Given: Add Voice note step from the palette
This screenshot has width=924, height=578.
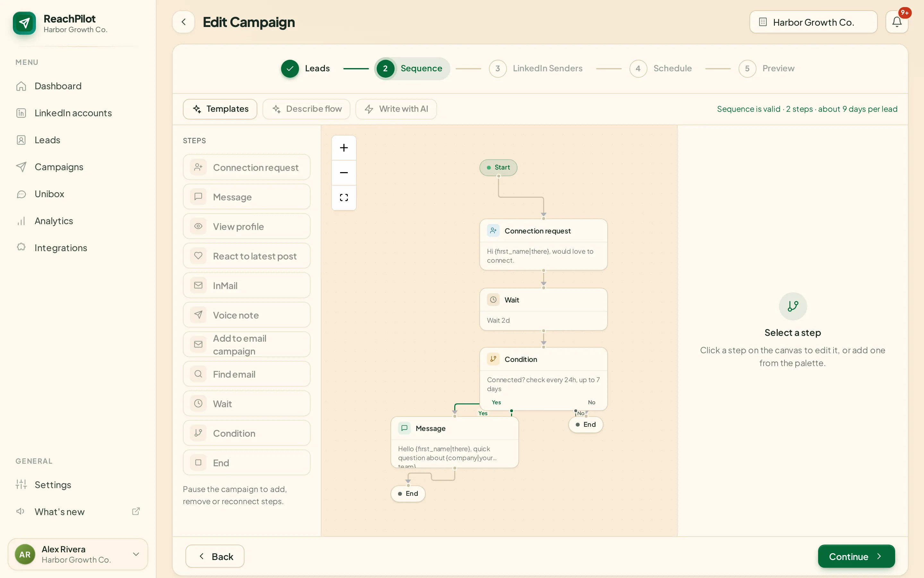Looking at the screenshot, I should tap(247, 315).
